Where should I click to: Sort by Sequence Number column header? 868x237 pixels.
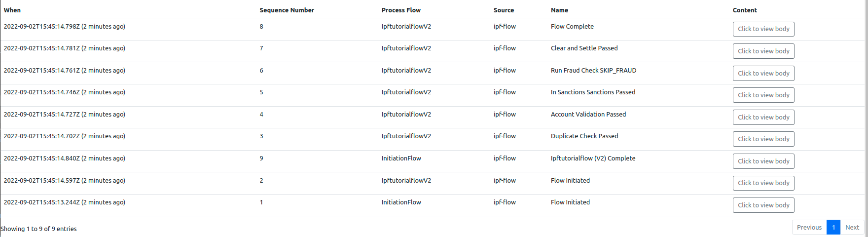(x=287, y=10)
